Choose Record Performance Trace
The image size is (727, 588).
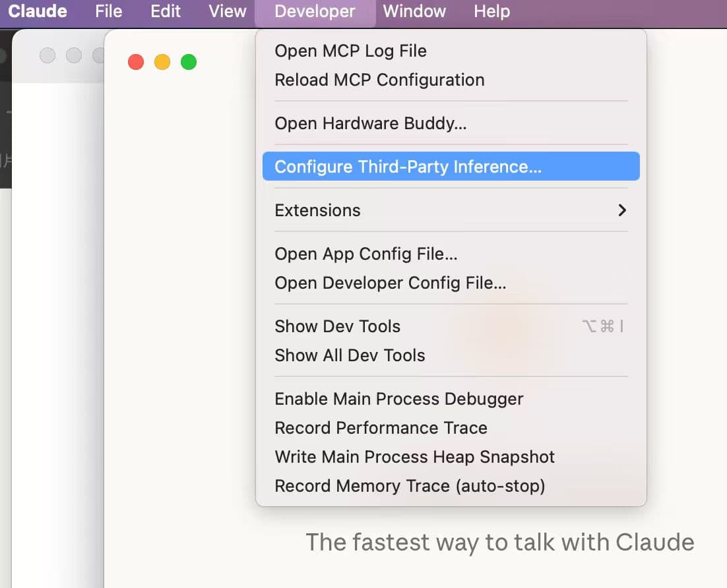(x=451, y=428)
